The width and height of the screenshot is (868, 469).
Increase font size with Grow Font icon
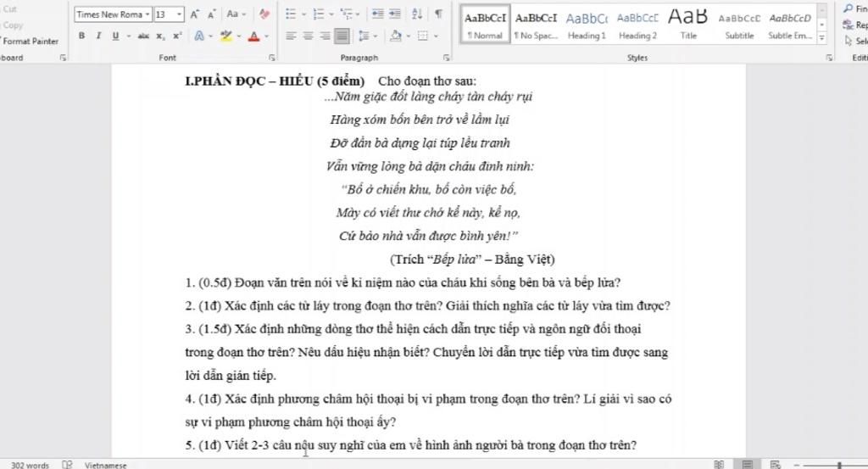pyautogui.click(x=194, y=14)
